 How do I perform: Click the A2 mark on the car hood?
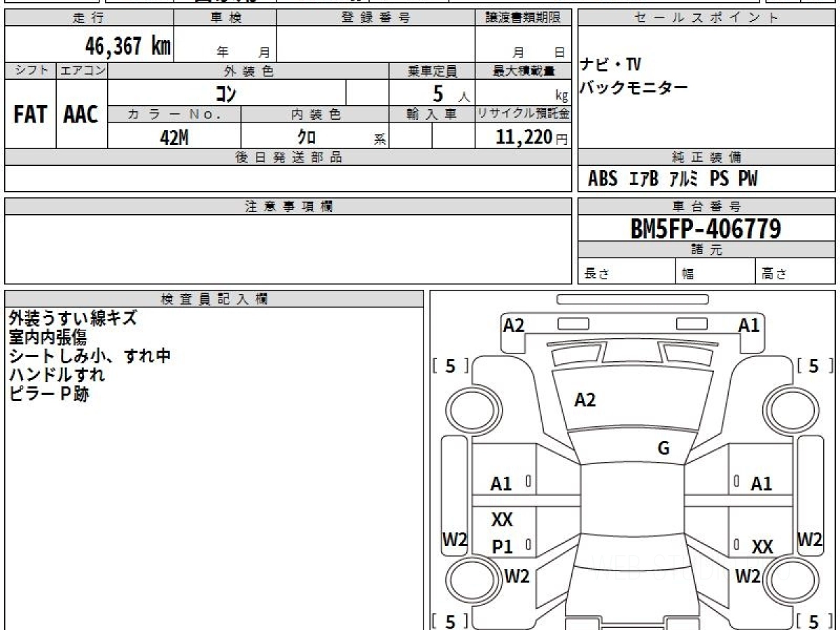585,400
